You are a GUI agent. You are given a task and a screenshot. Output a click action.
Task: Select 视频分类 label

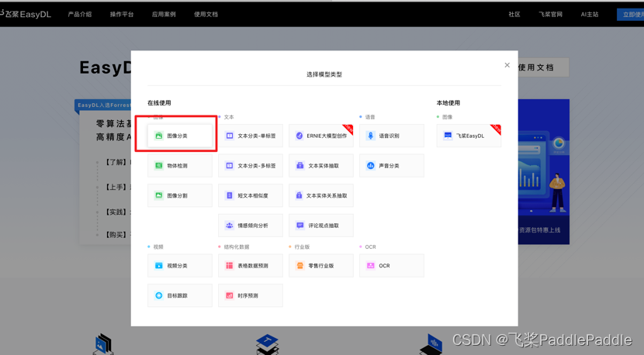(177, 266)
